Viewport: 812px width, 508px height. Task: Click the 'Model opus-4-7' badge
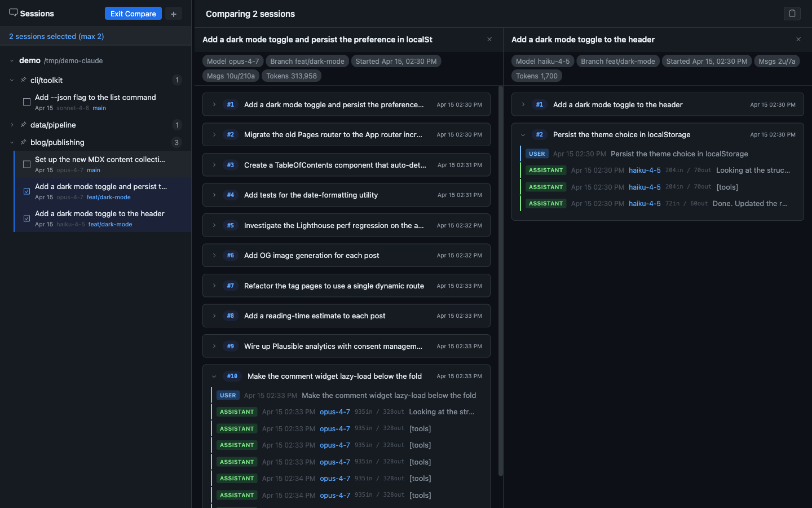(233, 61)
